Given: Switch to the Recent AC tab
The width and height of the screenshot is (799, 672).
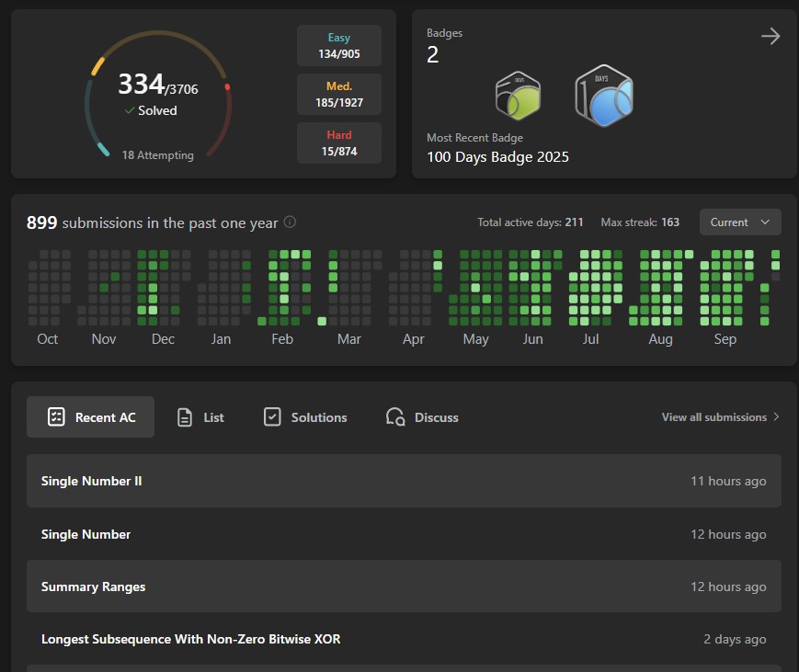Looking at the screenshot, I should pyautogui.click(x=90, y=416).
